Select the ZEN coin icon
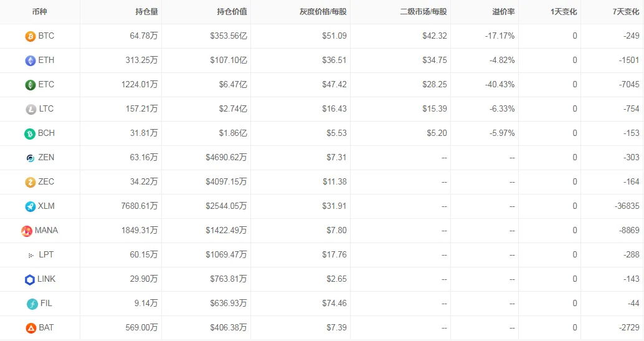 coord(31,158)
